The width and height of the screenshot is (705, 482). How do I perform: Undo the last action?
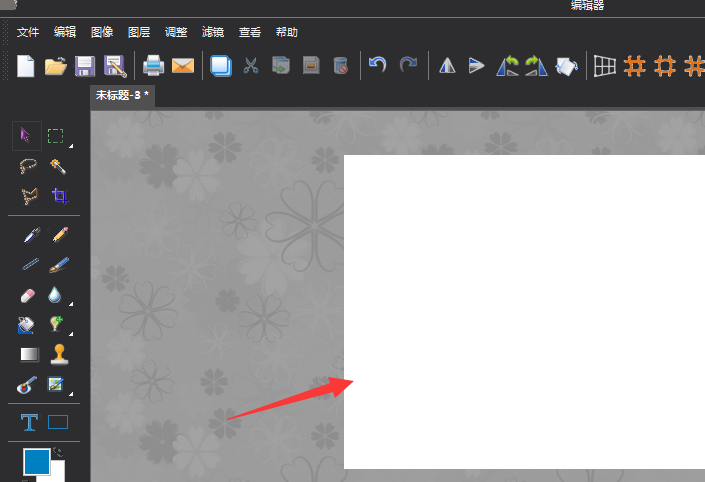[378, 65]
